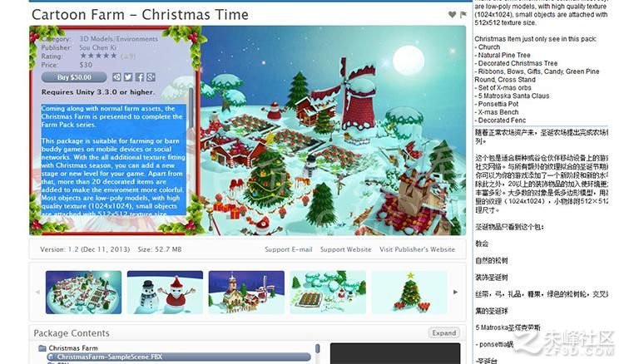Click the ChristmasFarm-SampleScene.FBX file icon
The height and width of the screenshot is (364, 624).
pyautogui.click(x=52, y=357)
